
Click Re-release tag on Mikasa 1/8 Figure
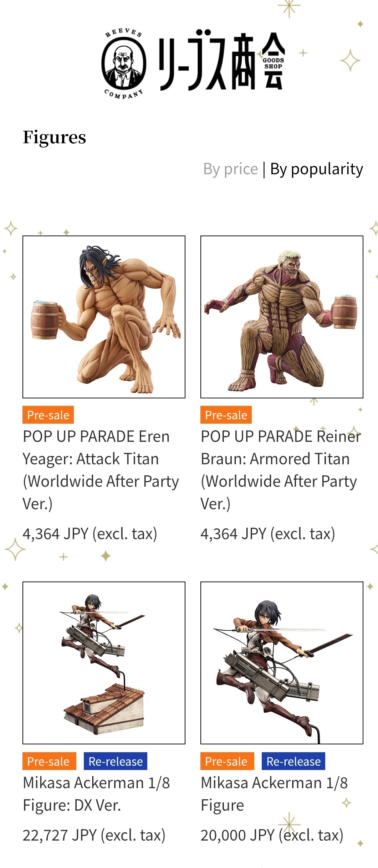293,761
